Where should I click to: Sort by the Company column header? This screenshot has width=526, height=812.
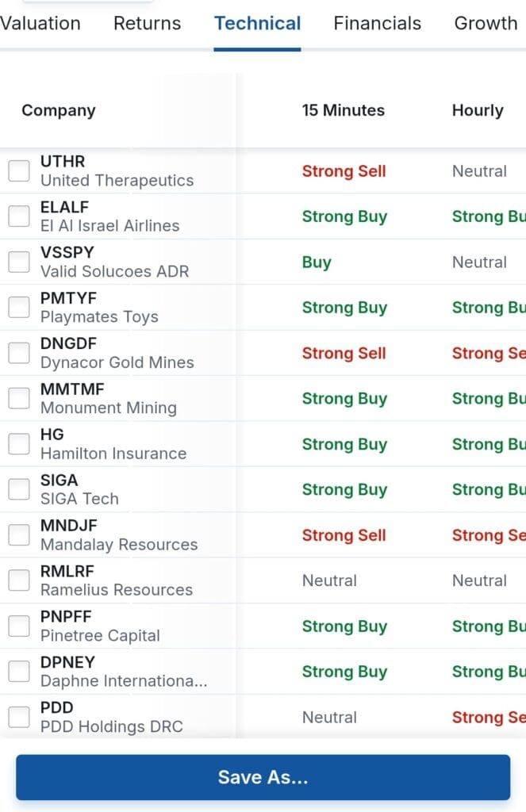58,111
